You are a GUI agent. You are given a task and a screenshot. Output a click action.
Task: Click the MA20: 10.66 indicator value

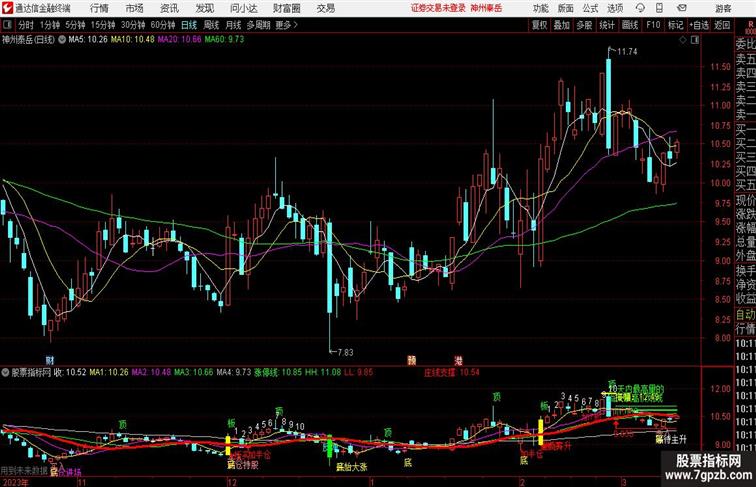pos(179,40)
